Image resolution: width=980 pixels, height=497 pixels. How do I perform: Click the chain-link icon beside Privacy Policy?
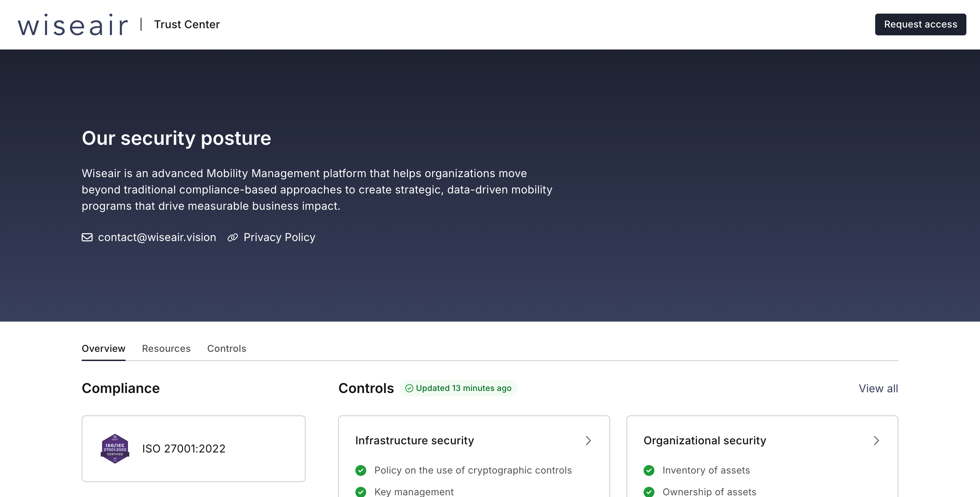click(233, 238)
